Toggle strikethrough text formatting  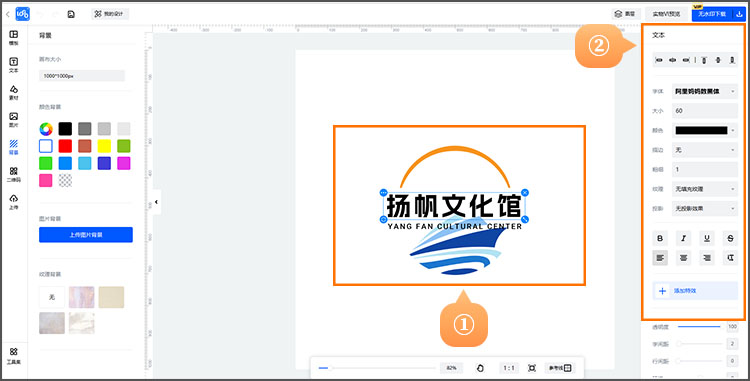pos(730,238)
